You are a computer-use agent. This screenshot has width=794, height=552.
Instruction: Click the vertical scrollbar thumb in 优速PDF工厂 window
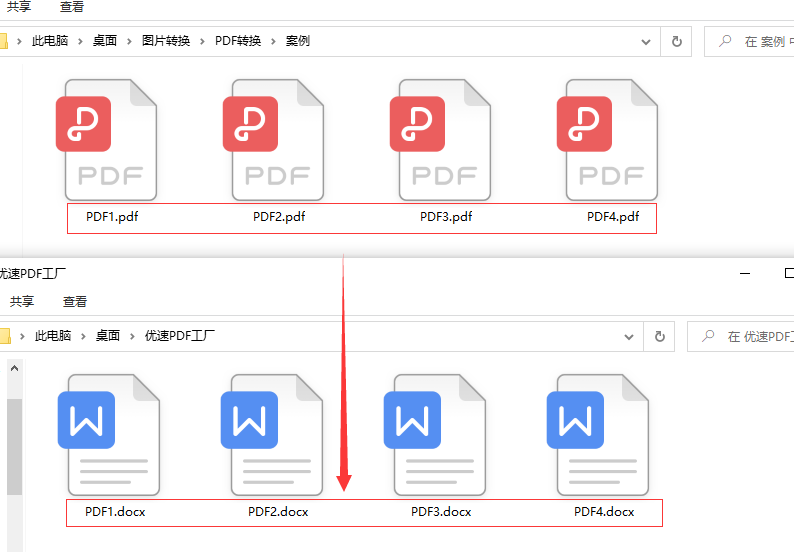(x=14, y=447)
